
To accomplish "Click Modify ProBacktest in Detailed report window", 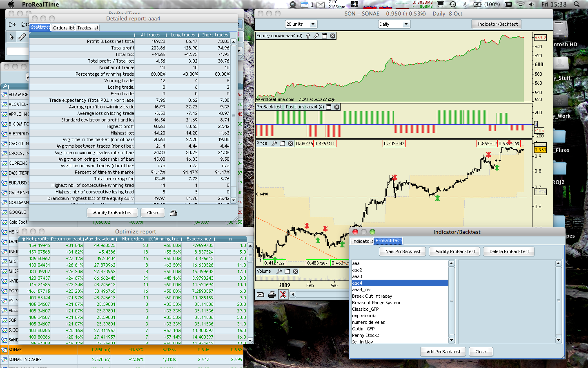I will coord(113,213).
